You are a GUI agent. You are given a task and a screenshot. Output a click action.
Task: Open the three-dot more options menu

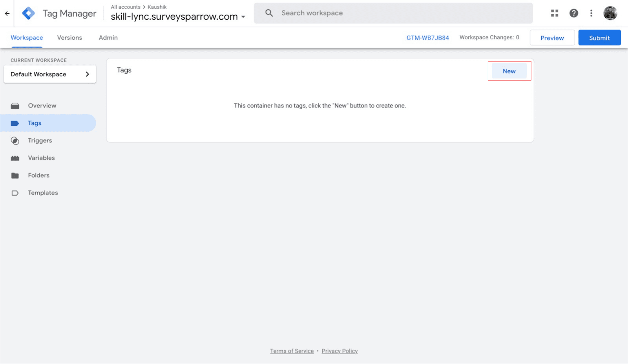(x=591, y=13)
